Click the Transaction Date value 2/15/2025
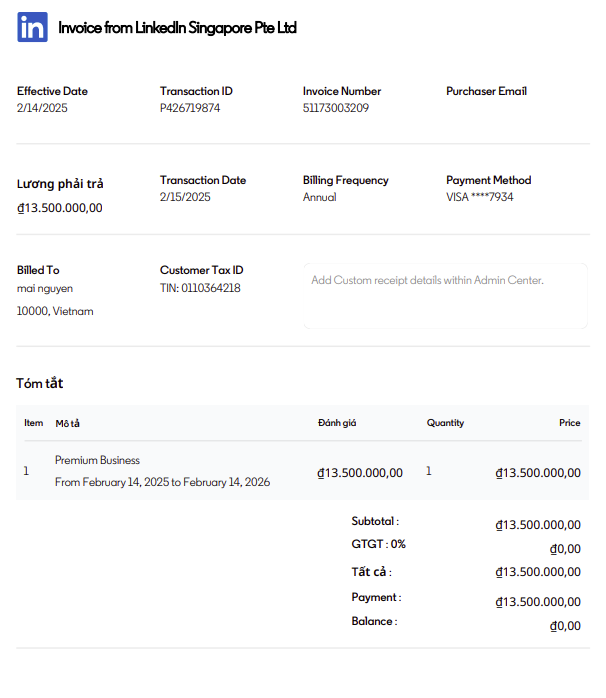 tap(185, 197)
